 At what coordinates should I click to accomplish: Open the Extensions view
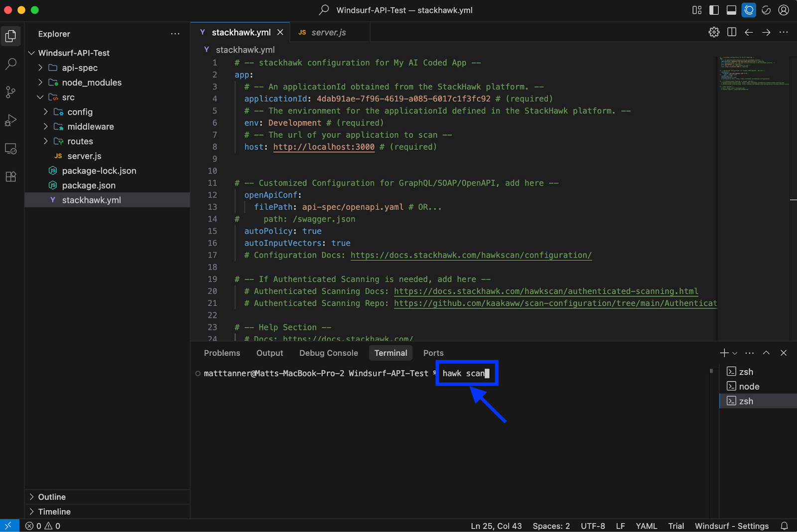tap(10, 177)
